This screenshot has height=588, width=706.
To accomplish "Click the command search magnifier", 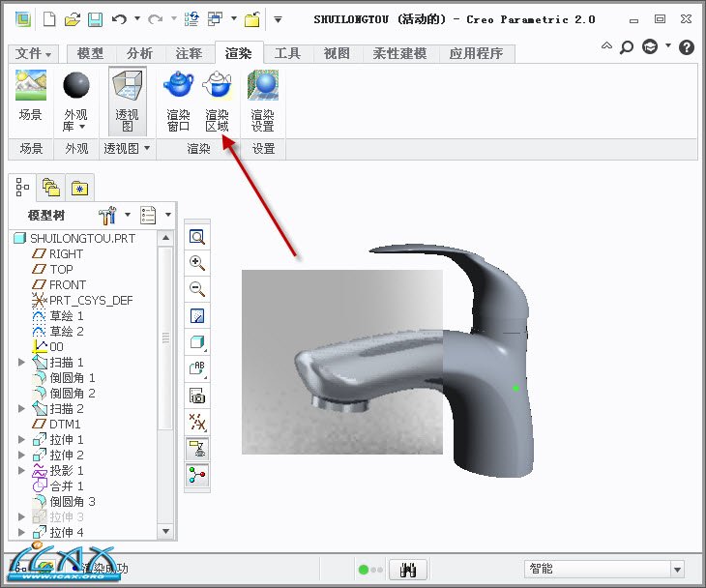I will point(627,46).
